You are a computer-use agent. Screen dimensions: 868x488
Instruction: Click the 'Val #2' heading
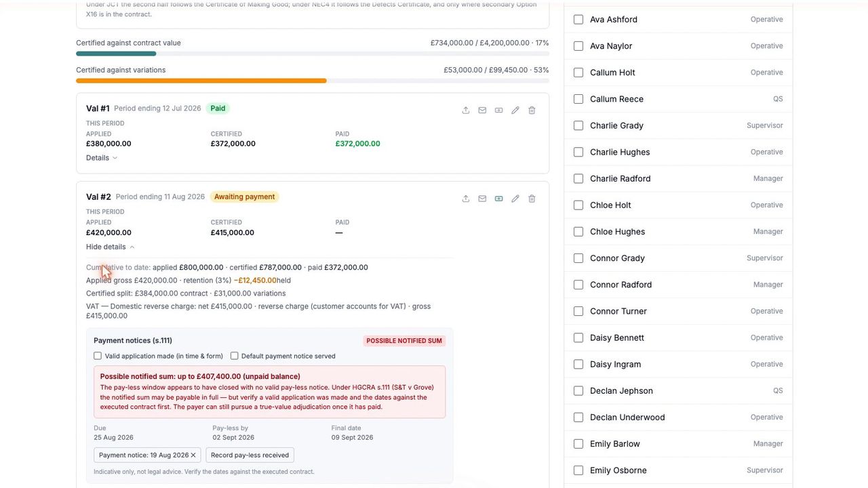[98, 197]
